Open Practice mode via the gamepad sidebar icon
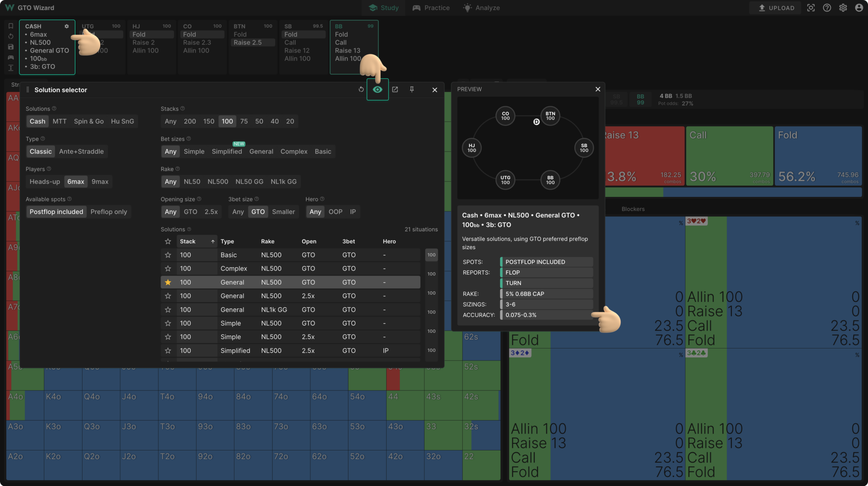This screenshot has height=486, width=868. coord(11,57)
